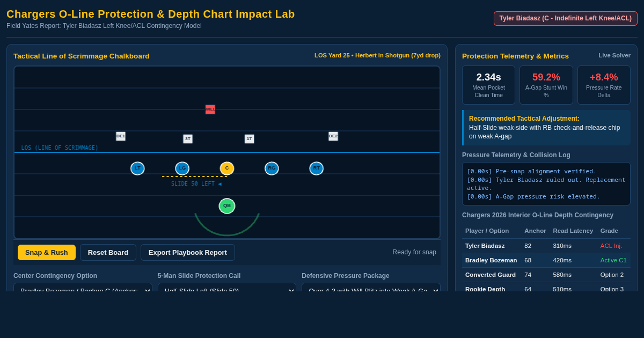The width and height of the screenshot is (644, 338).
Task: Click the 420ms read latency value
Action: [x=562, y=260]
